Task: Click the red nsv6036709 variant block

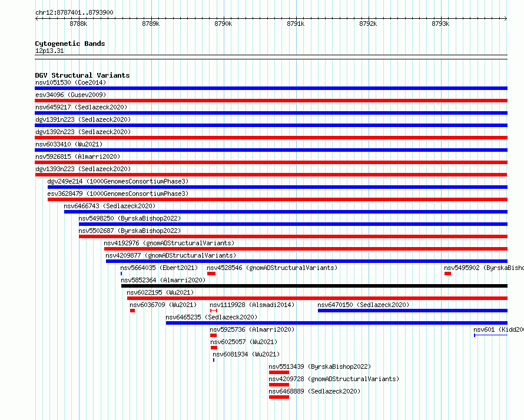Action: pyautogui.click(x=132, y=311)
